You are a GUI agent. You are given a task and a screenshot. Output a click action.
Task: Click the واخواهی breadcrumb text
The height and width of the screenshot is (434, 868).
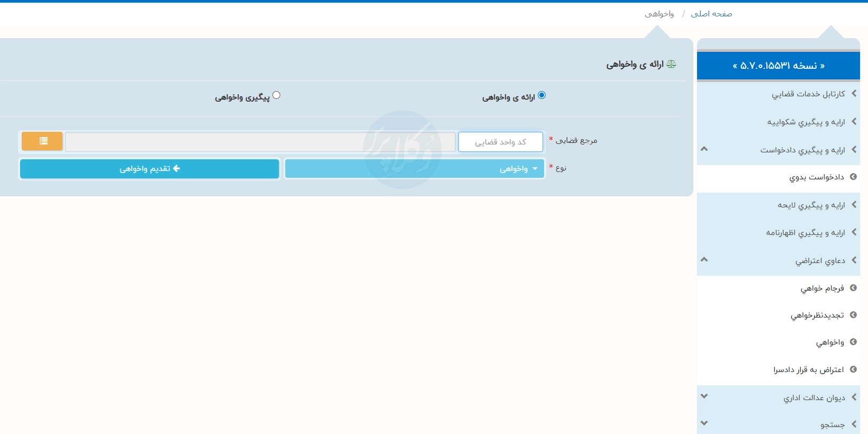659,14
